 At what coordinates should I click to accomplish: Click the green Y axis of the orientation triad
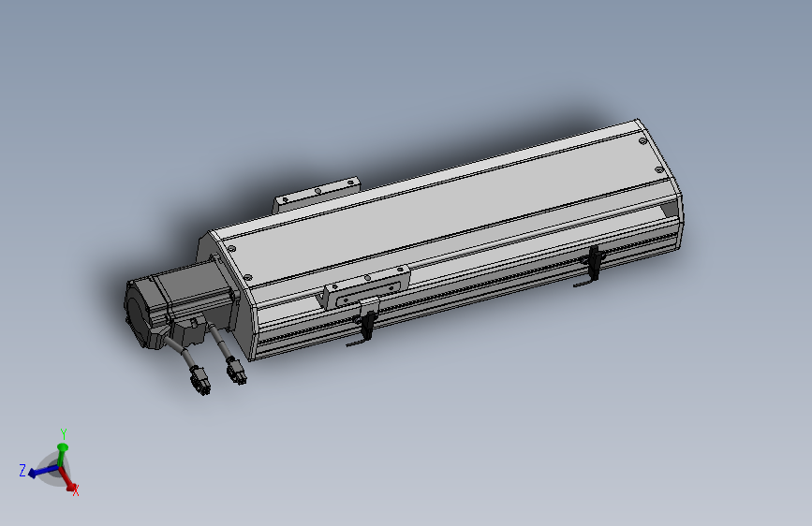tap(62, 453)
